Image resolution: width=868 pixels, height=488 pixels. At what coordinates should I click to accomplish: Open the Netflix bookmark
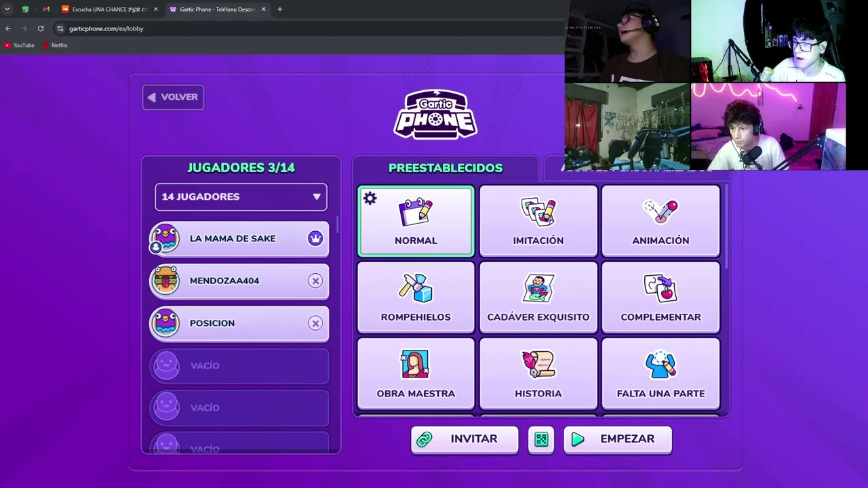(55, 45)
